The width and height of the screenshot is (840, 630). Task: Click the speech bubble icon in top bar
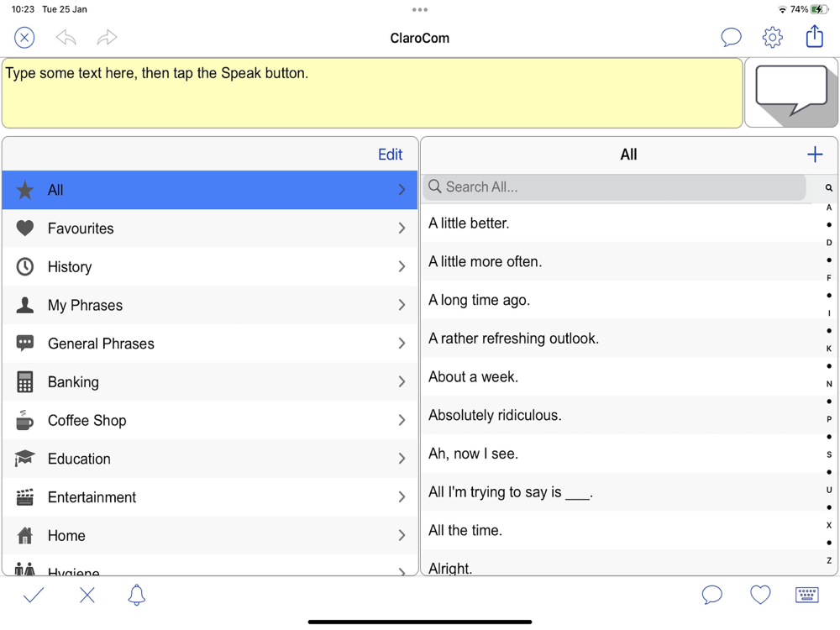731,37
